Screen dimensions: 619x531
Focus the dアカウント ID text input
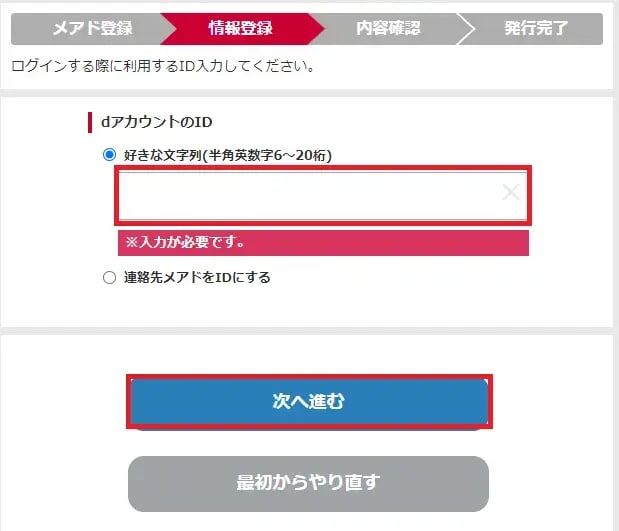click(x=310, y=193)
